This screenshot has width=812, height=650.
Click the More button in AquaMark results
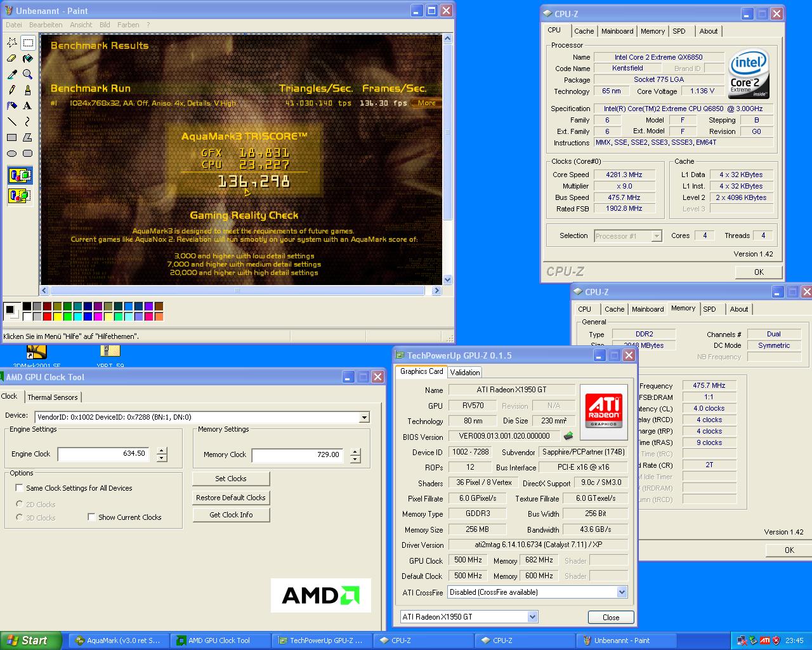click(x=426, y=103)
